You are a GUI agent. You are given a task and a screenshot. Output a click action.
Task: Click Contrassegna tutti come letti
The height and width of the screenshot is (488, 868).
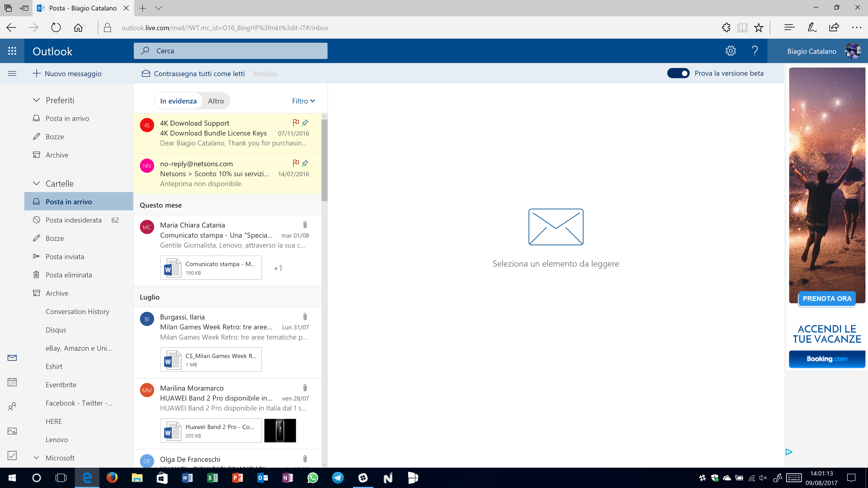(193, 73)
